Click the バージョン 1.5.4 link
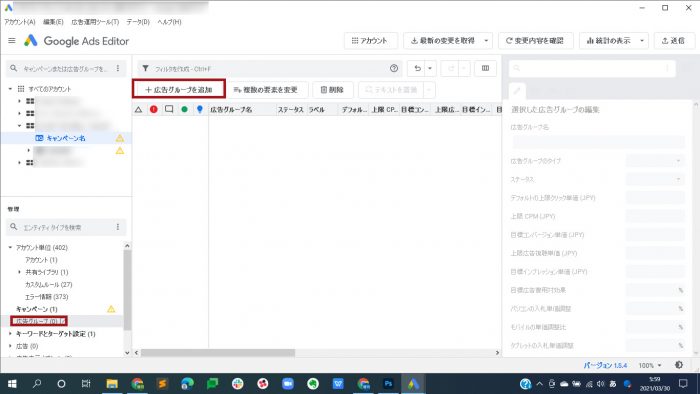The width and height of the screenshot is (700, 394). (605, 365)
